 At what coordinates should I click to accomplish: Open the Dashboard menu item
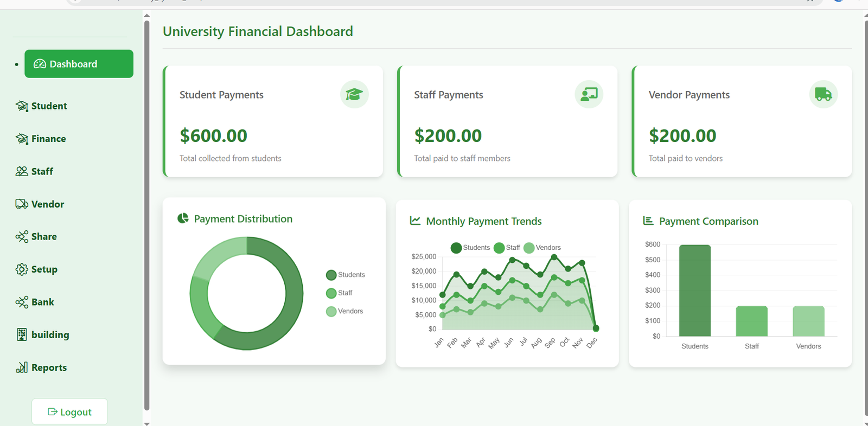79,64
